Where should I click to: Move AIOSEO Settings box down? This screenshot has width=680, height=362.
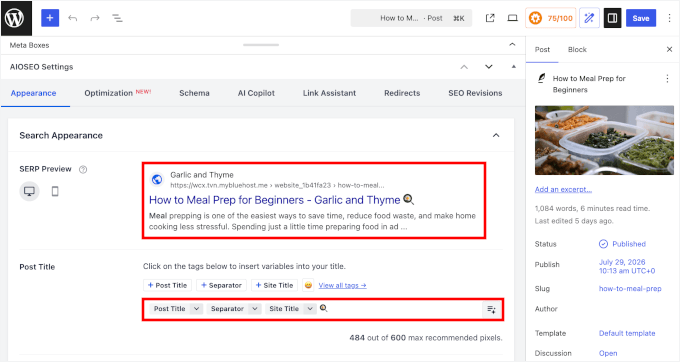[x=489, y=67]
